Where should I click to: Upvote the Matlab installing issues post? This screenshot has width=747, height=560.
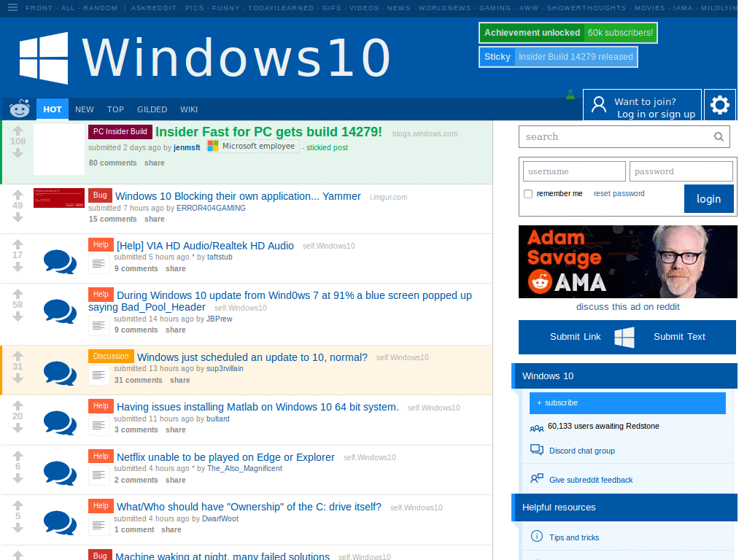pos(18,405)
